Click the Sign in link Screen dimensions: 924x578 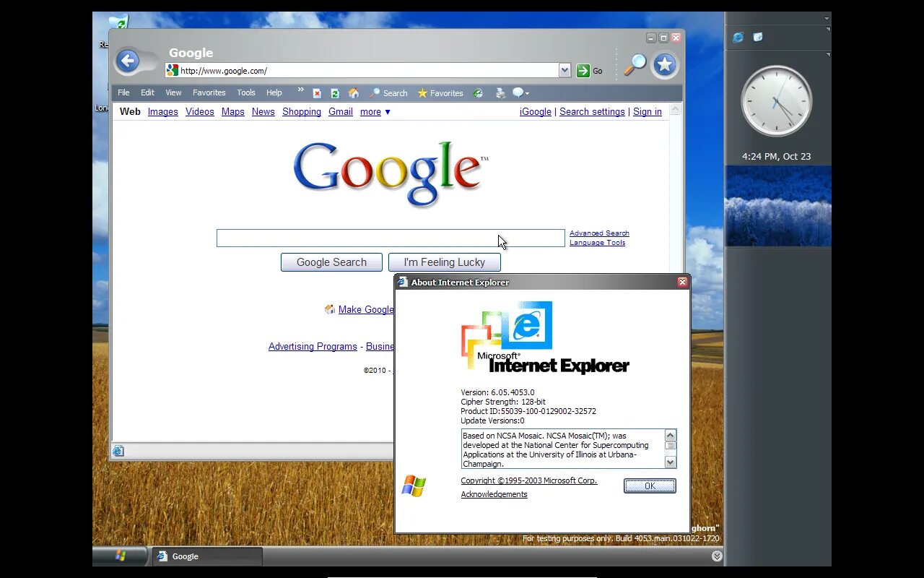(648, 112)
